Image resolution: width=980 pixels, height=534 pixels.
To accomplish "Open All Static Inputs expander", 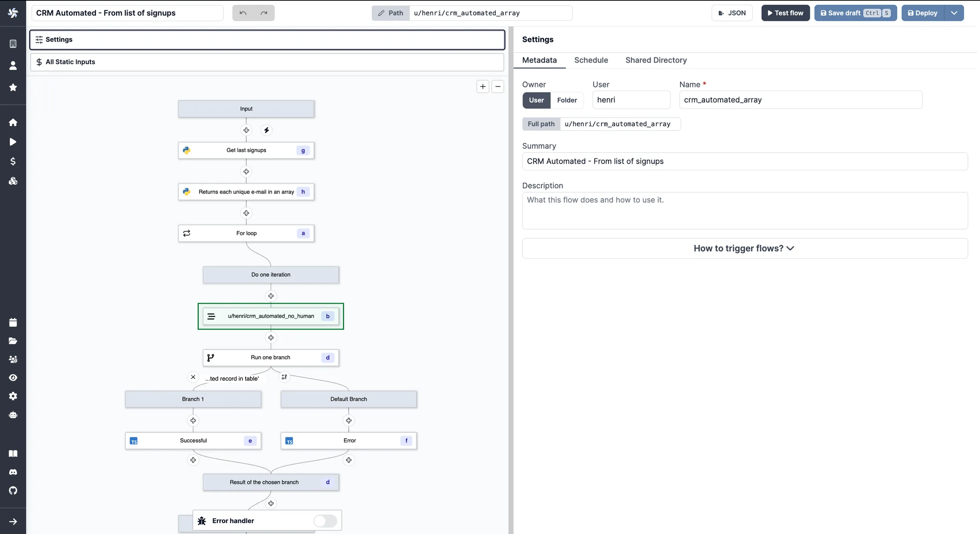I will pos(70,62).
